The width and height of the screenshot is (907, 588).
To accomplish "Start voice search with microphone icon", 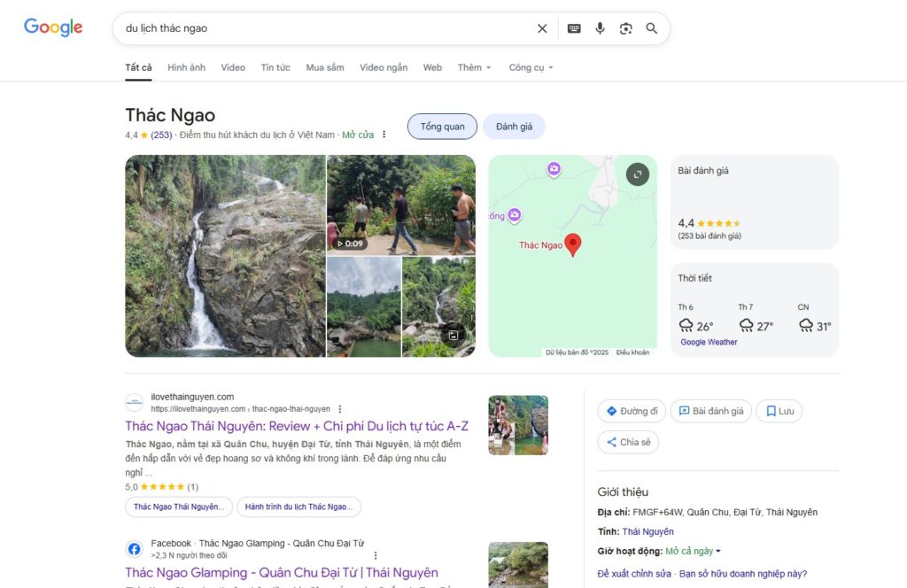I will 600,28.
